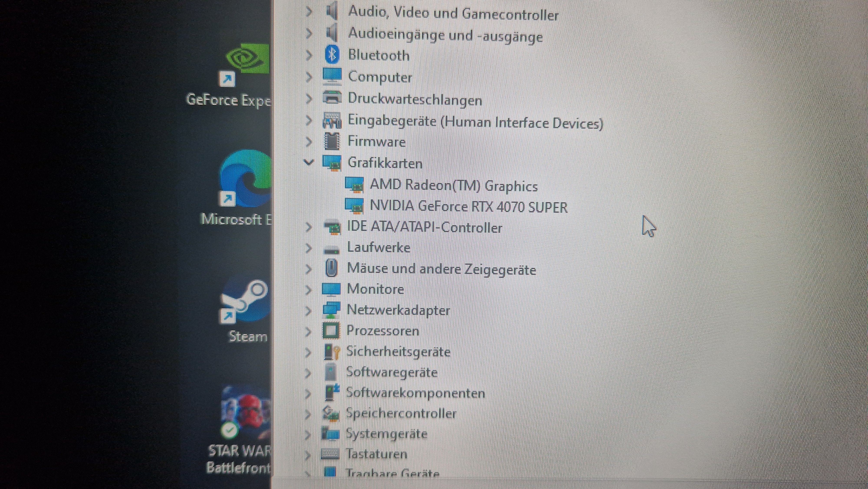Click the Prozessoren category icon
Screen dimensions: 868x489
[x=331, y=330]
